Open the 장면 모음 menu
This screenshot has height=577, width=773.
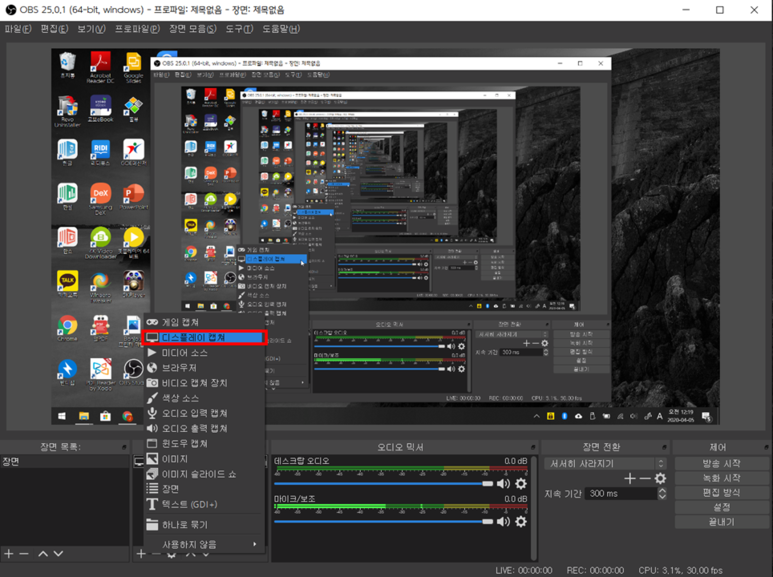coord(193,29)
